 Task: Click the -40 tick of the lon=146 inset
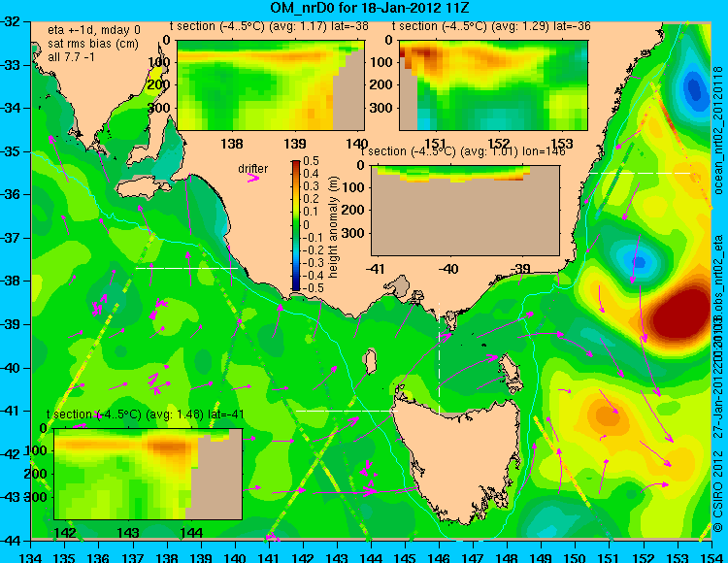448,269
